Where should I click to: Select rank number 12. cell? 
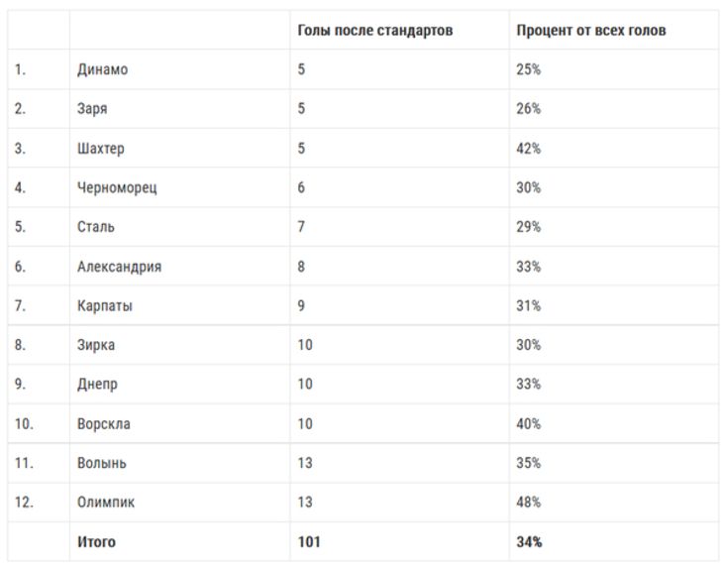click(24, 503)
